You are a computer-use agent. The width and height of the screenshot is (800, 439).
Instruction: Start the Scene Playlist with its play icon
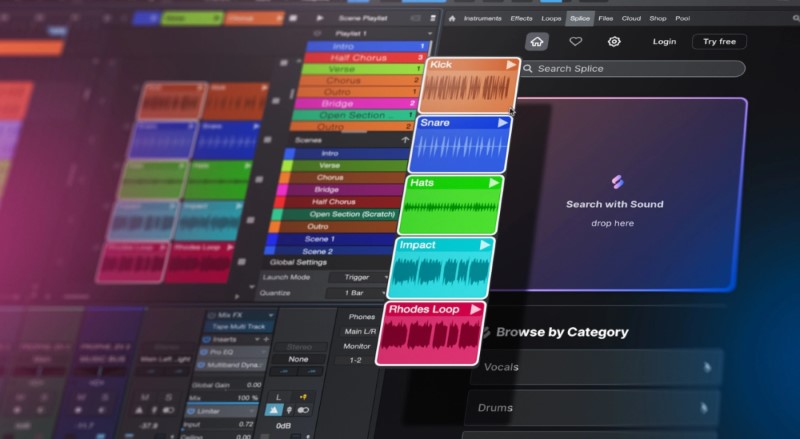click(320, 18)
